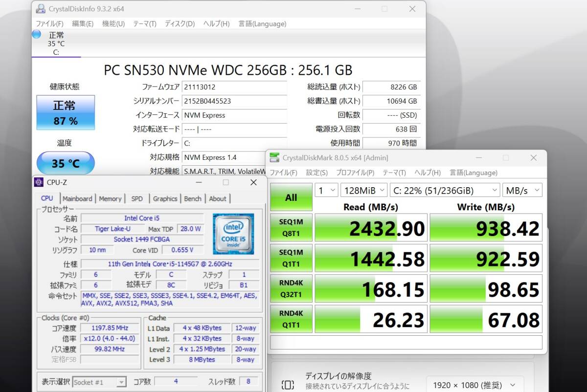Click the SEQ1M Q8T1 write result 938.42
Screen dimensions: 587x392
[x=486, y=228]
